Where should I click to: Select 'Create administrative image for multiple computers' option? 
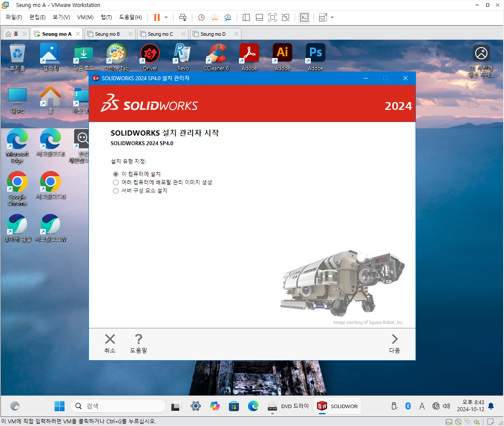click(116, 182)
